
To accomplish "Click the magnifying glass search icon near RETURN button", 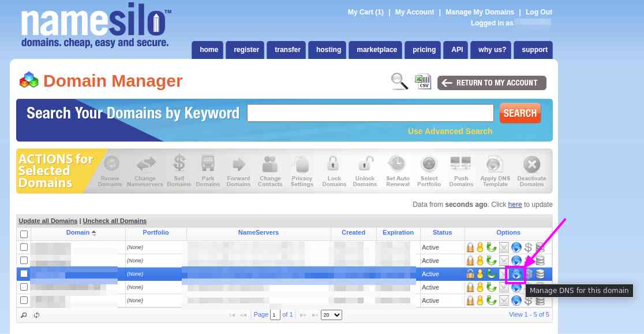I will (399, 81).
